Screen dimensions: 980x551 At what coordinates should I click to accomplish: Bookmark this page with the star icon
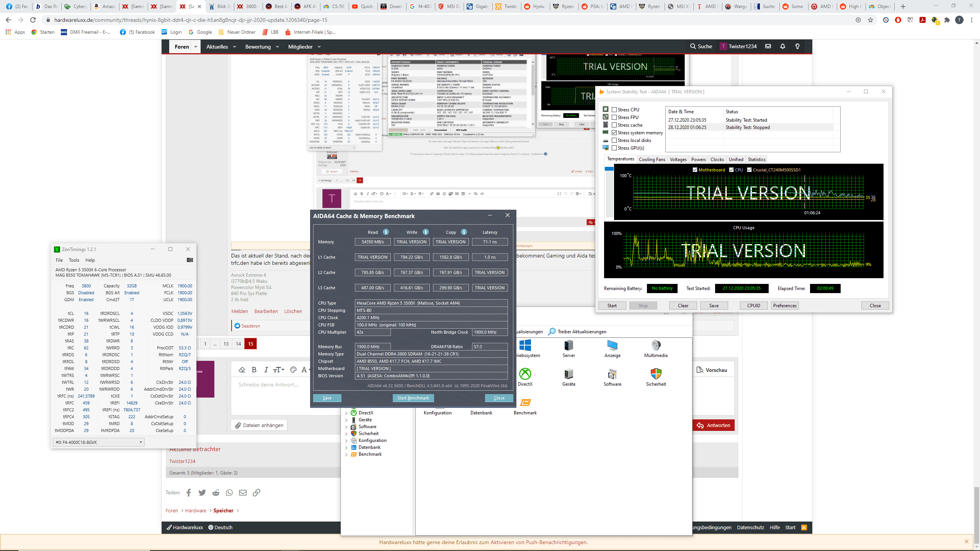pos(871,20)
